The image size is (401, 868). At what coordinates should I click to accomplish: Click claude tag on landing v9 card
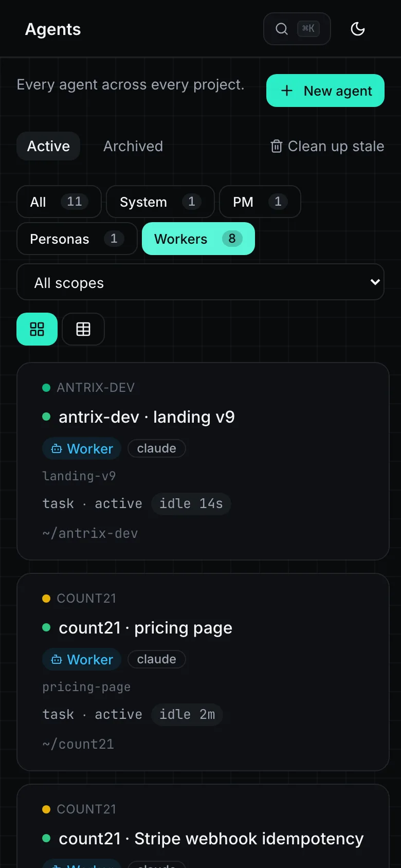click(157, 448)
